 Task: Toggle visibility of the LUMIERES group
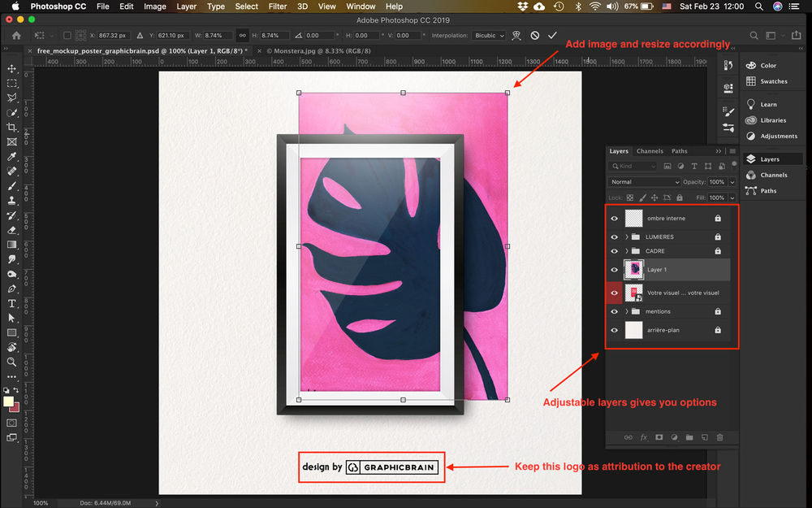615,237
